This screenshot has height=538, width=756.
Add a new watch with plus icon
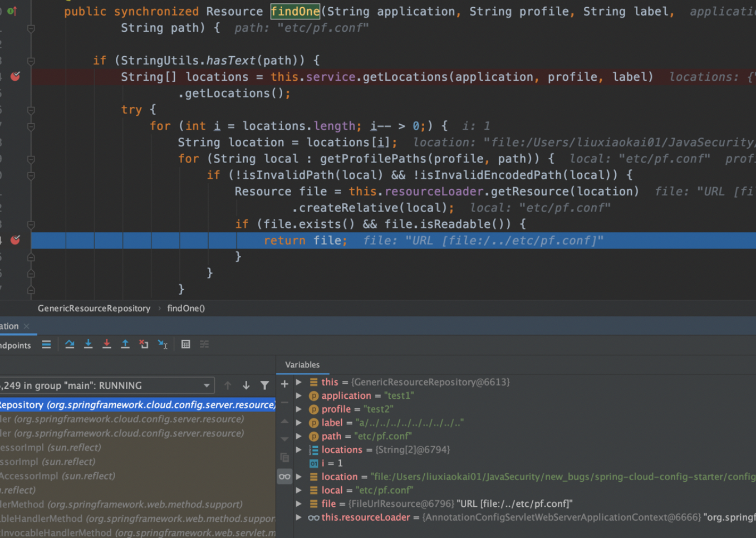[284, 384]
